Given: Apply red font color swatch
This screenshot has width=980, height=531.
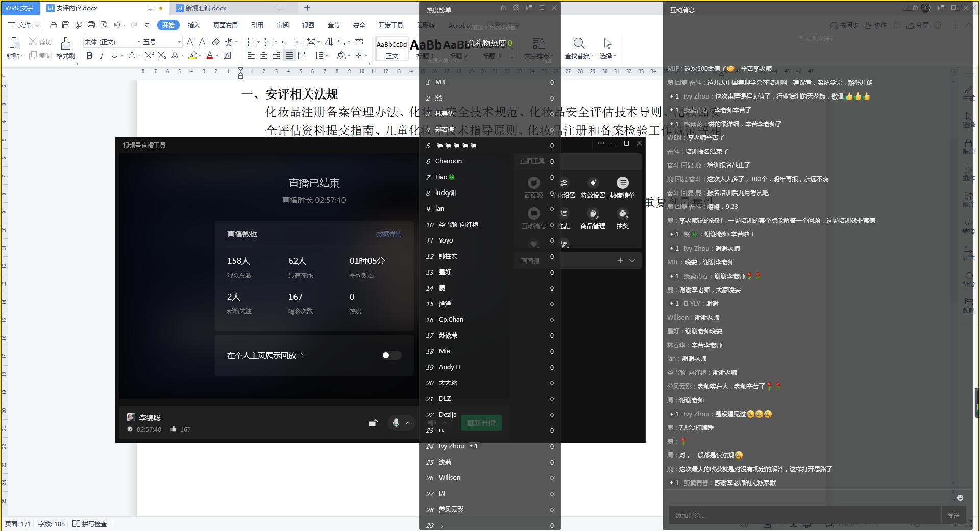Looking at the screenshot, I should click(209, 55).
